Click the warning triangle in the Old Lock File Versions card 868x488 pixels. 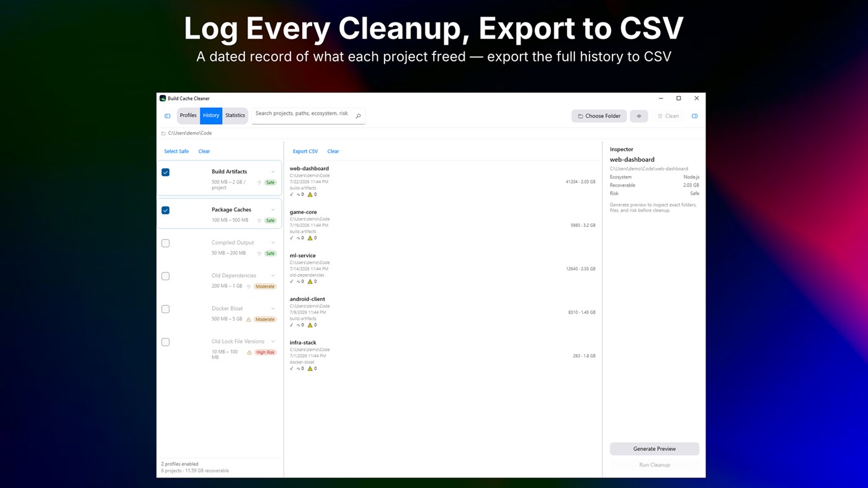click(x=249, y=352)
